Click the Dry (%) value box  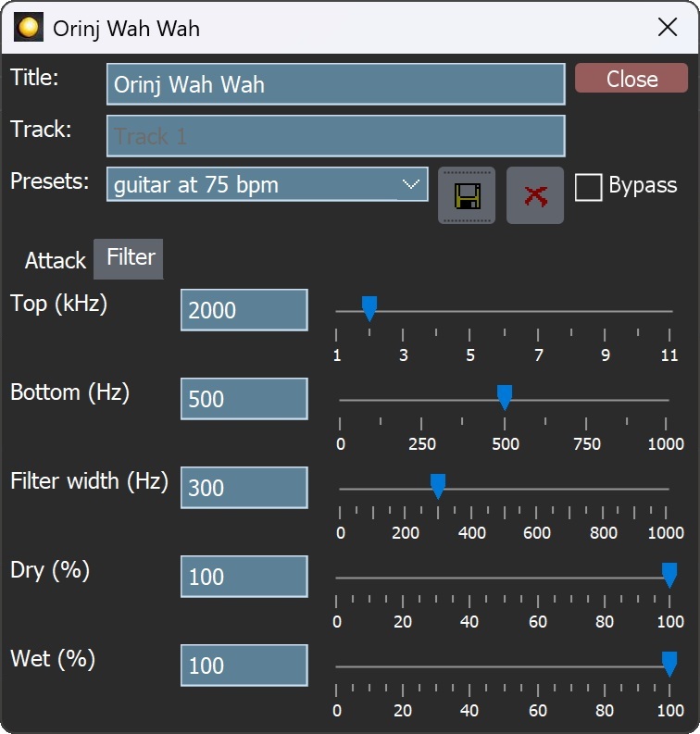tap(244, 577)
